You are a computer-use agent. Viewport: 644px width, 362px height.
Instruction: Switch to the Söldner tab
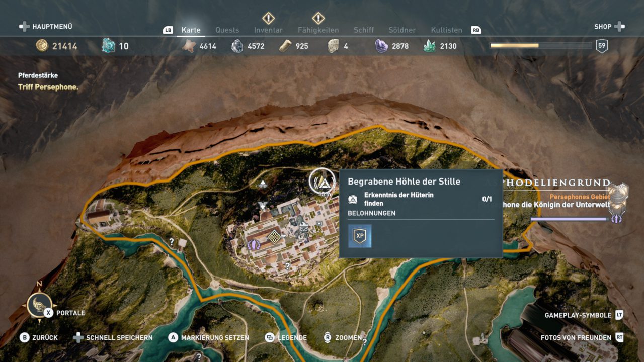coord(402,30)
